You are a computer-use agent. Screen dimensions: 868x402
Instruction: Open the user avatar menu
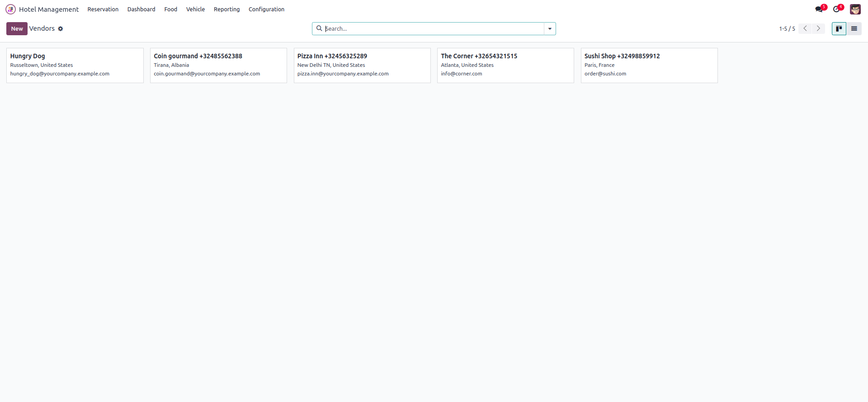coord(855,9)
